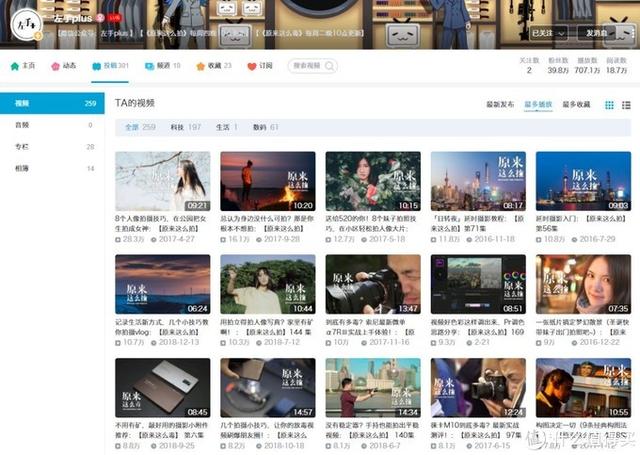Open the 已关注 follow dropdown

tap(549, 33)
